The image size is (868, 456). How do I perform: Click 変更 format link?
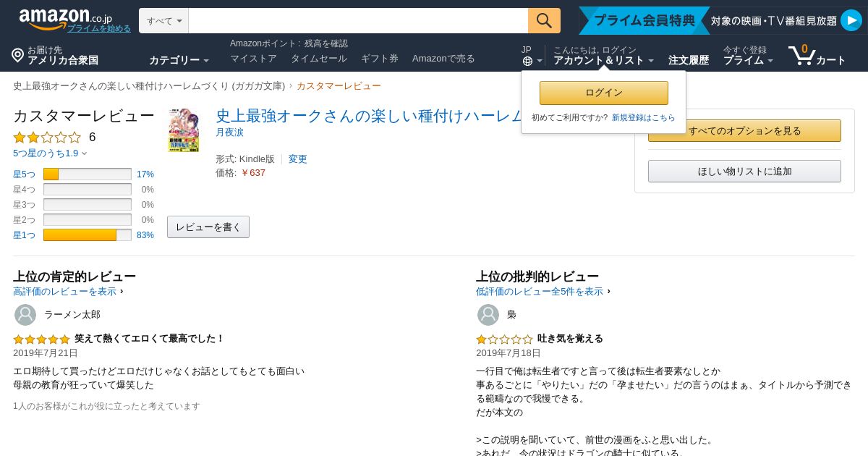tap(298, 159)
